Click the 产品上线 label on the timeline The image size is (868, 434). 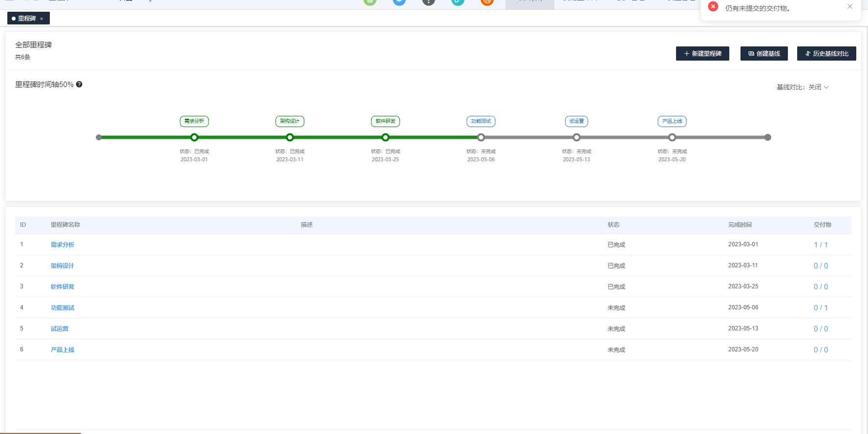(672, 121)
